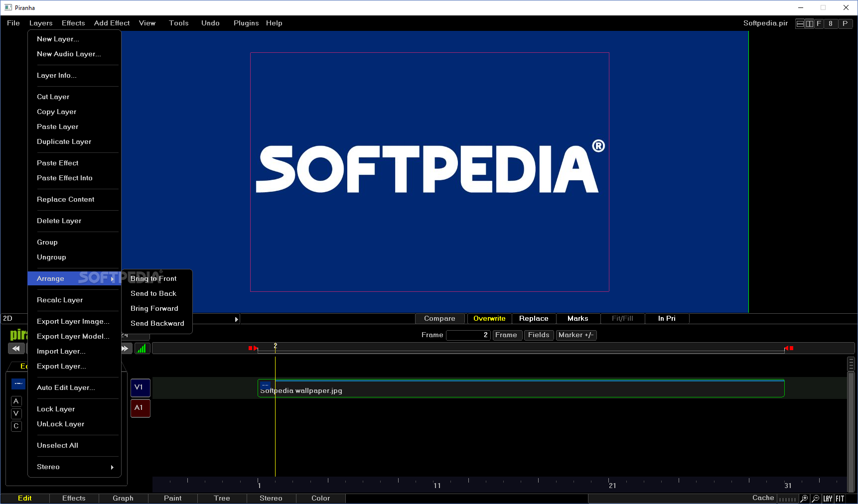This screenshot has height=504, width=858.
Task: Select Softpedia wallpaper.jpg clip
Action: [521, 388]
